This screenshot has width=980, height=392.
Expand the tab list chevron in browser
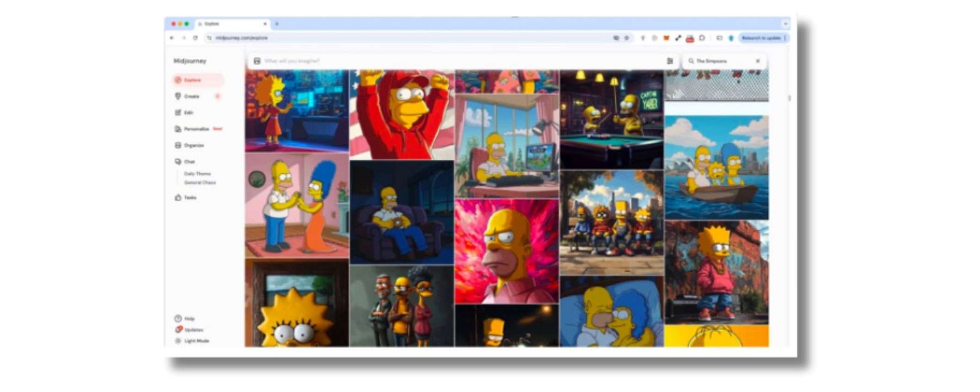pyautogui.click(x=785, y=24)
